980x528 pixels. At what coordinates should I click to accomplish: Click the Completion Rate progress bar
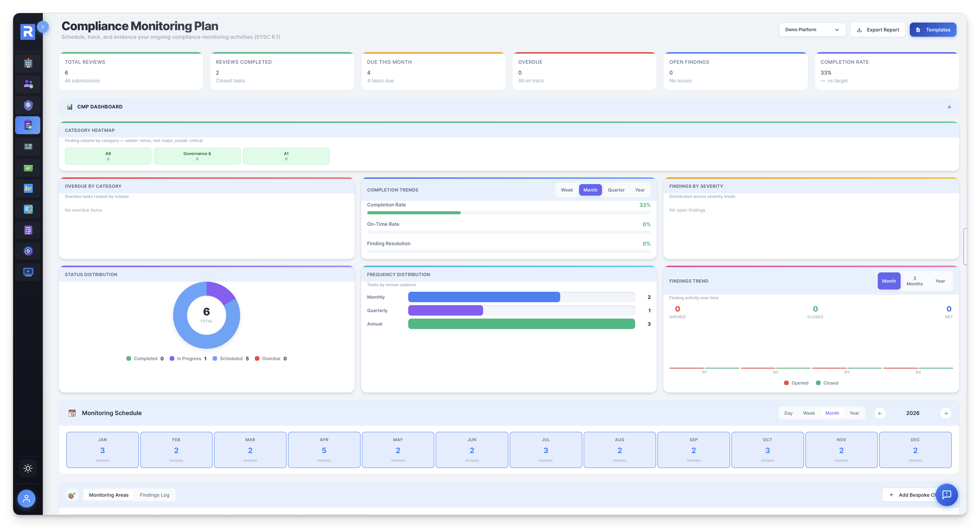[508, 213]
